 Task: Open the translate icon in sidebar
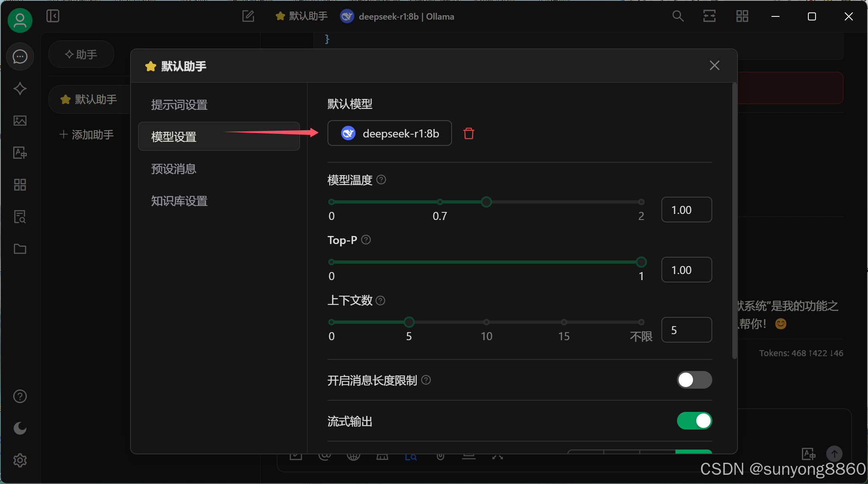point(20,153)
